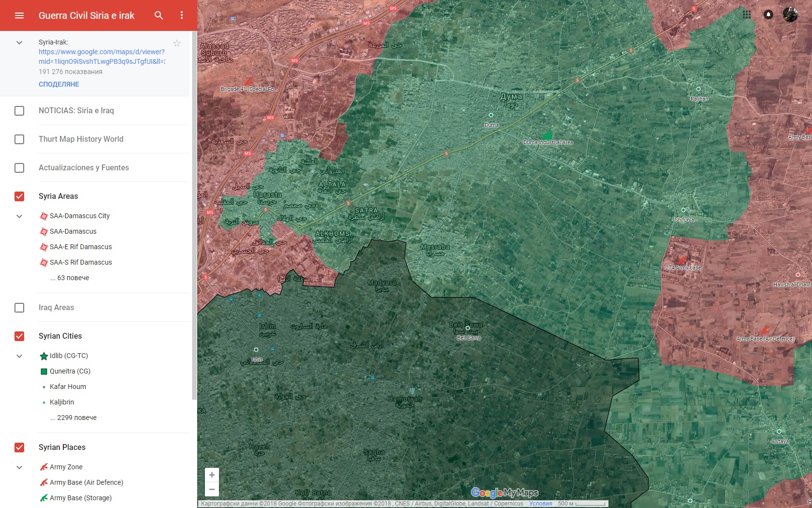Click the search magnifier icon
The image size is (812, 508).
coord(159,15)
